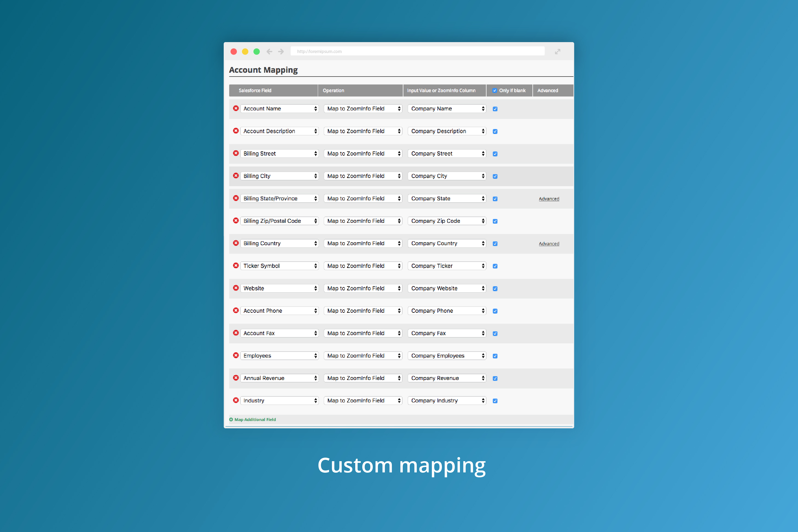Remove the Account Name mapping row
The width and height of the screenshot is (798, 532).
point(236,109)
